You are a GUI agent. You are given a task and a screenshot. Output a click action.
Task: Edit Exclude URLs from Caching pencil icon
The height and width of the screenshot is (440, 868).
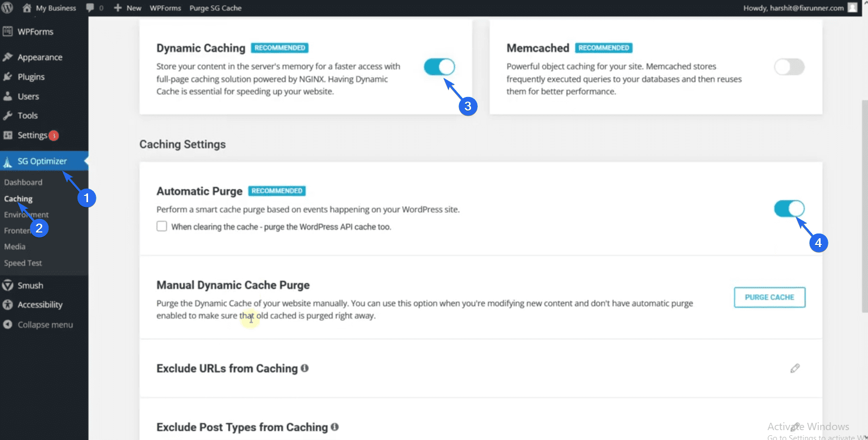[795, 369]
